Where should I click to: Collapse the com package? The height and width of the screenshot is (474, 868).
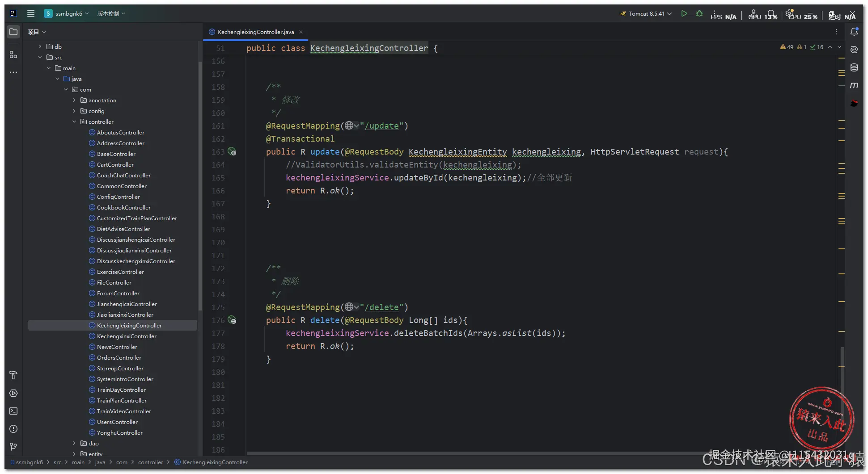click(x=65, y=89)
